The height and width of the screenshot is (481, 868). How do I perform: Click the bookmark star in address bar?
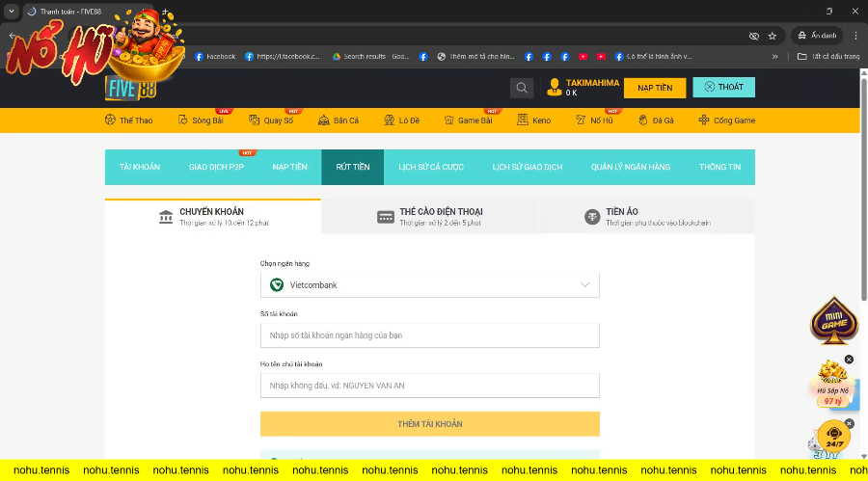pos(773,36)
